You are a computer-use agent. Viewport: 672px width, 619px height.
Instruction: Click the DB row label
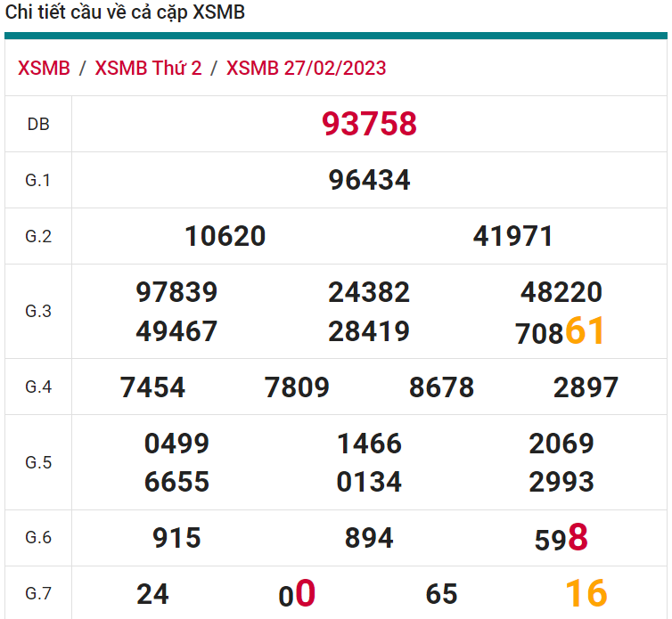tap(38, 125)
